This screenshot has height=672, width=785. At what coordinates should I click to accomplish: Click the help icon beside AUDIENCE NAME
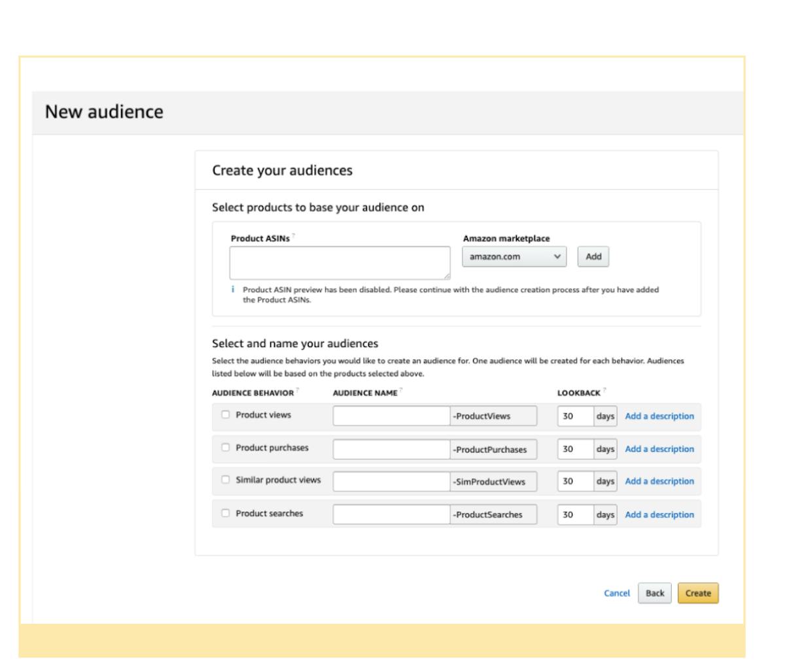(401, 390)
